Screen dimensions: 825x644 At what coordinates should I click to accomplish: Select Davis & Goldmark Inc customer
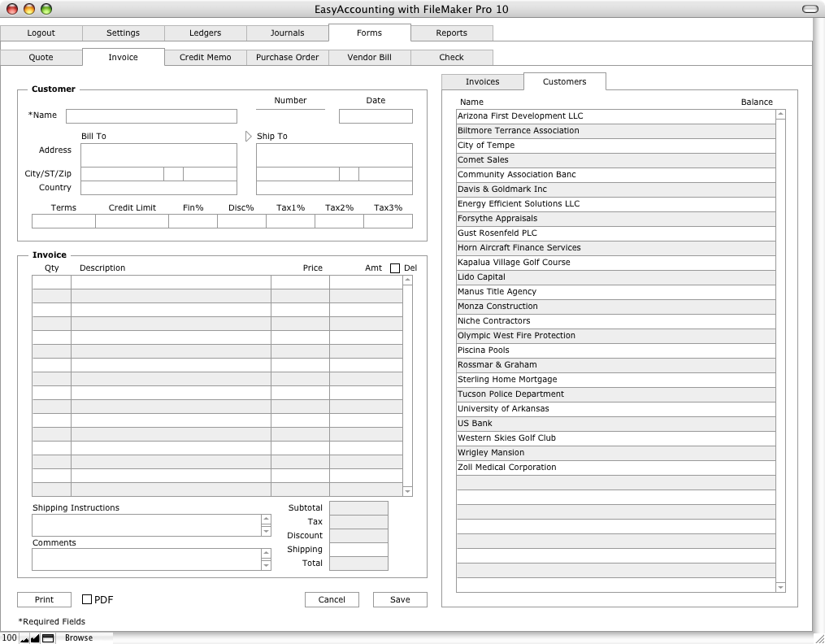[616, 189]
